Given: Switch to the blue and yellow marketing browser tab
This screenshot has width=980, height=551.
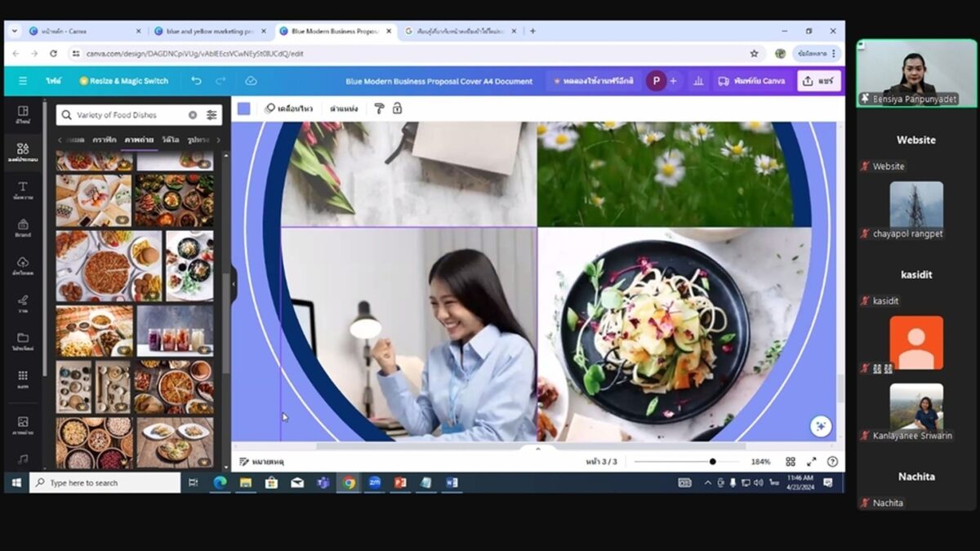Looking at the screenshot, I should pos(212,31).
